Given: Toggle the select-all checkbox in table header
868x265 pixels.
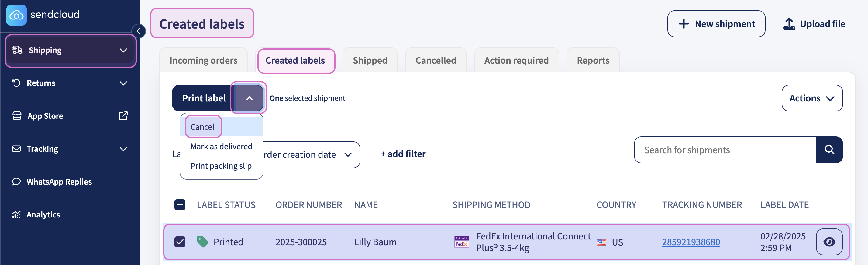Looking at the screenshot, I should point(180,205).
